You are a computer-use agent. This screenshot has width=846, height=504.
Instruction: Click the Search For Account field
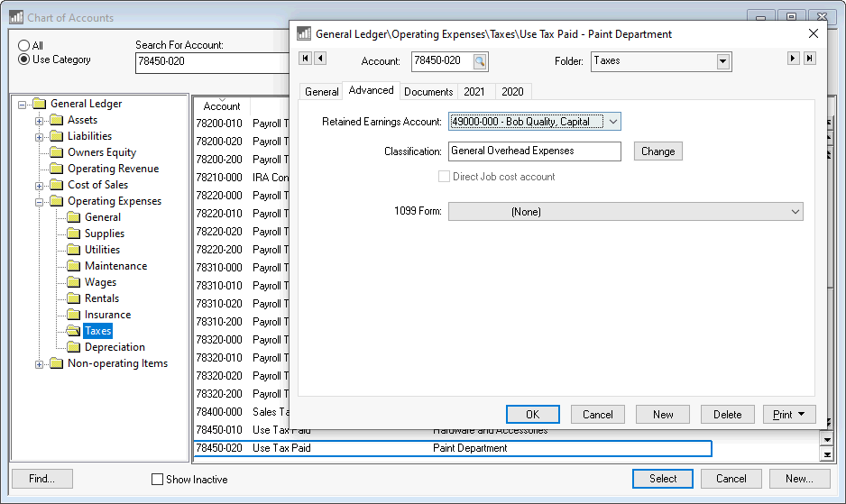(212, 62)
